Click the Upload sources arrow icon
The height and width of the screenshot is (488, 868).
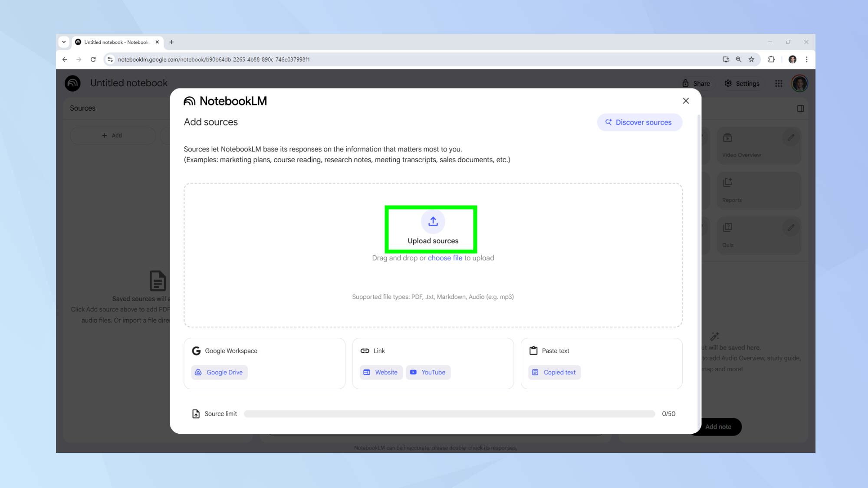tap(433, 222)
